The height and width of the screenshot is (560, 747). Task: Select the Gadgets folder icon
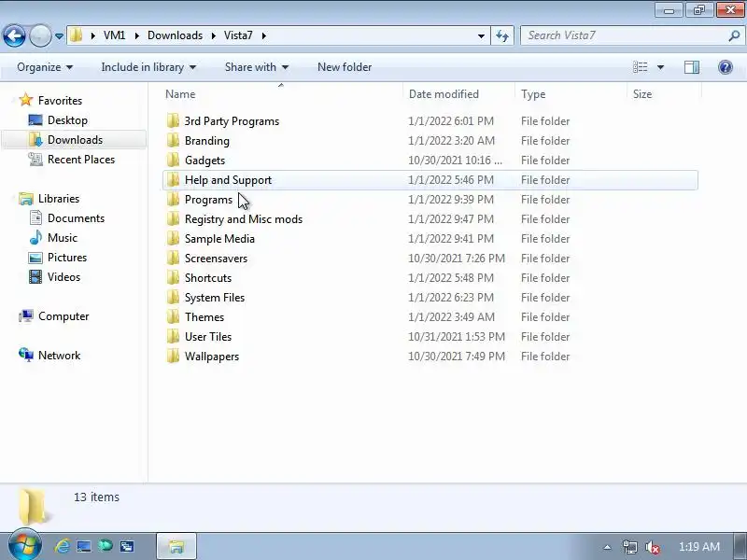173,160
